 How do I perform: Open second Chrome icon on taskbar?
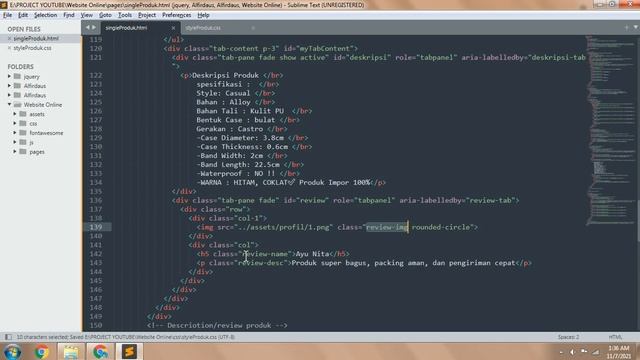click(x=100, y=351)
